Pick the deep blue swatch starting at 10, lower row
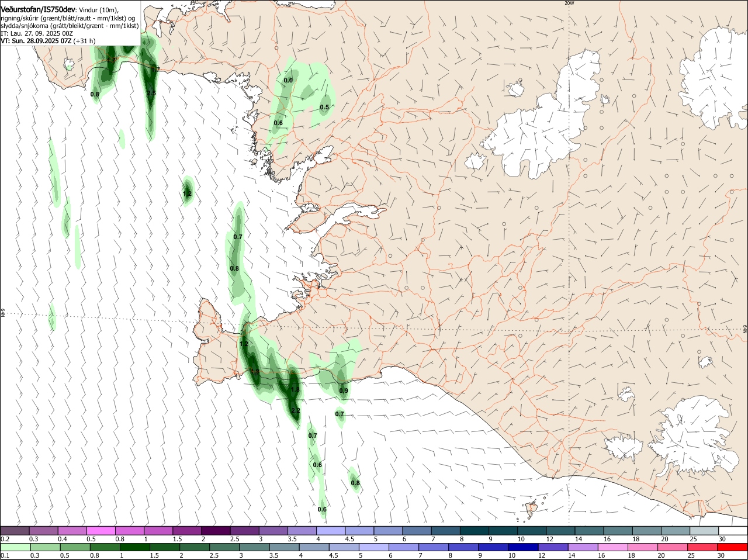748x560 pixels. (523, 547)
